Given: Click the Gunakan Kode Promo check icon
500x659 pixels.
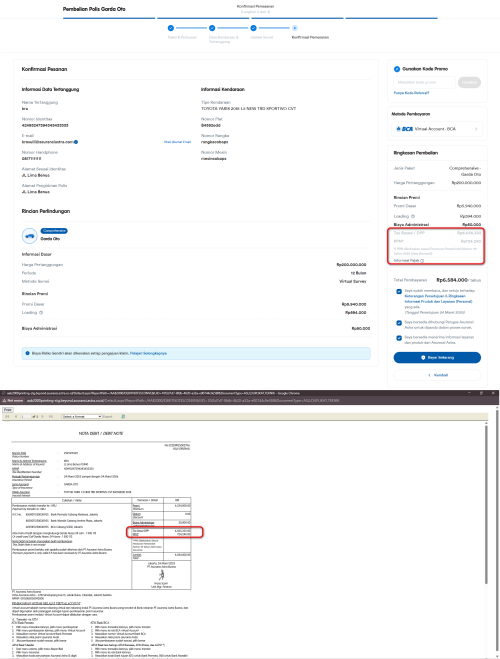Looking at the screenshot, I should pos(397,69).
